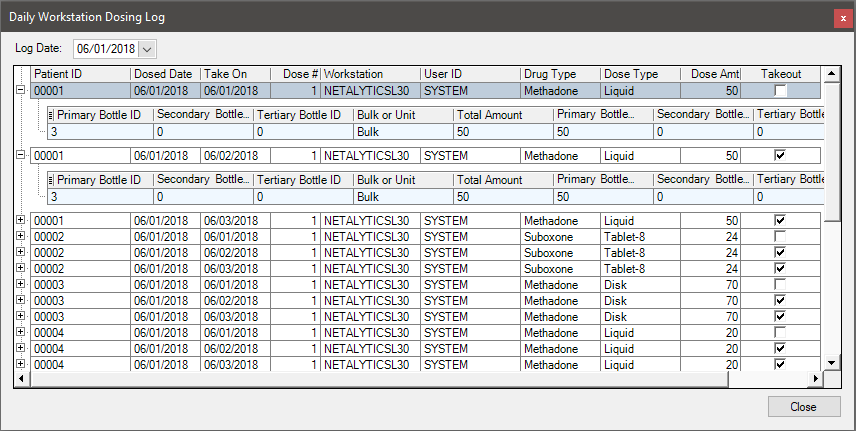This screenshot has width=856, height=431.
Task: Expand patient 00001 row taking on 06/03/2018
Action: tap(21, 220)
